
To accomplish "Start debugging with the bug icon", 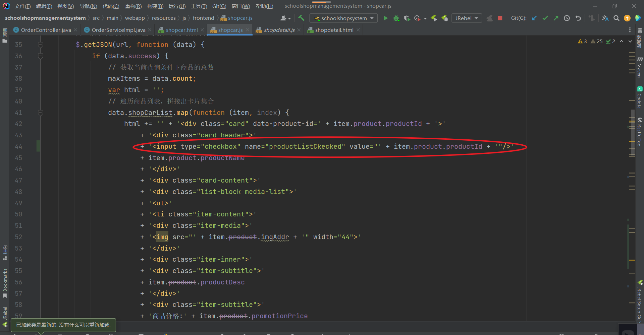I will (396, 18).
